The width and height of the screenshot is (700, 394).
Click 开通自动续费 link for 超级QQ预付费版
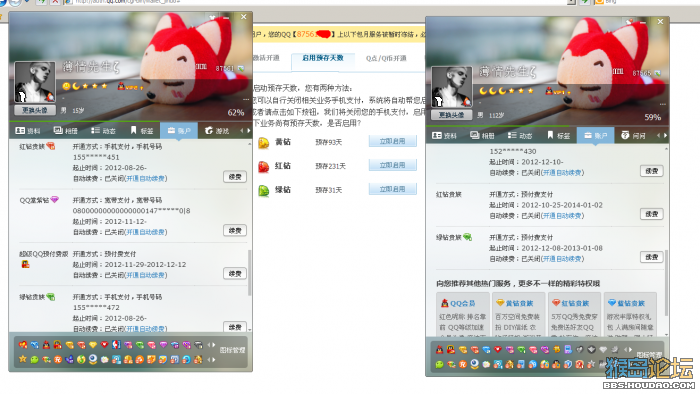point(146,275)
